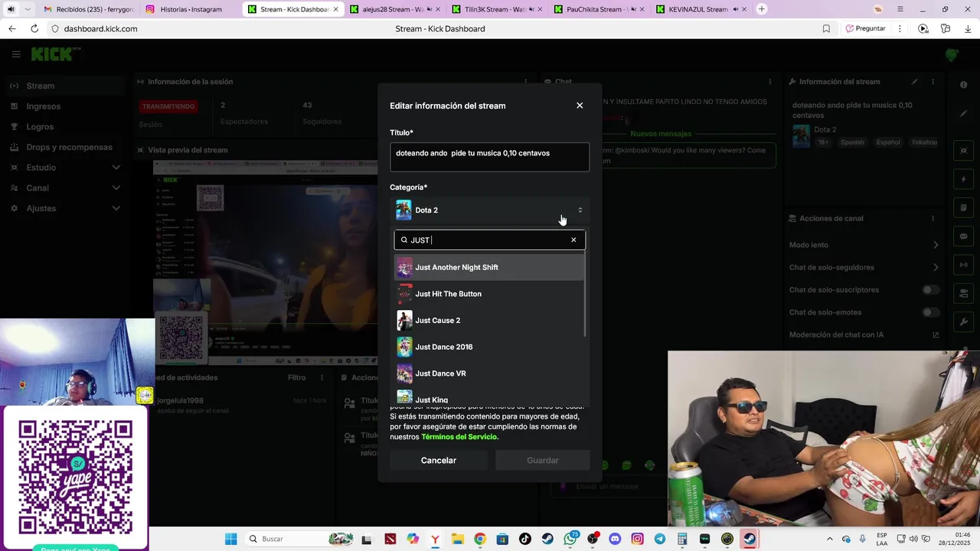Pick Just Dance VR category
This screenshot has height=551, width=980.
[489, 373]
